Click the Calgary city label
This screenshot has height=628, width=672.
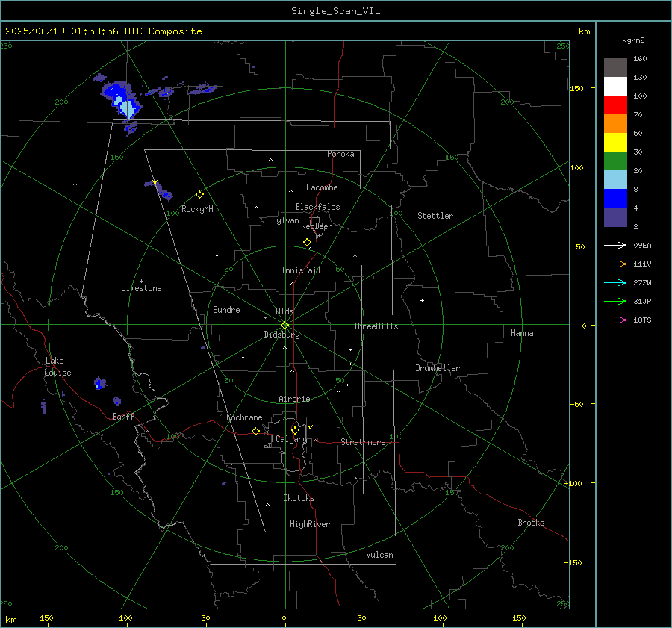[291, 439]
